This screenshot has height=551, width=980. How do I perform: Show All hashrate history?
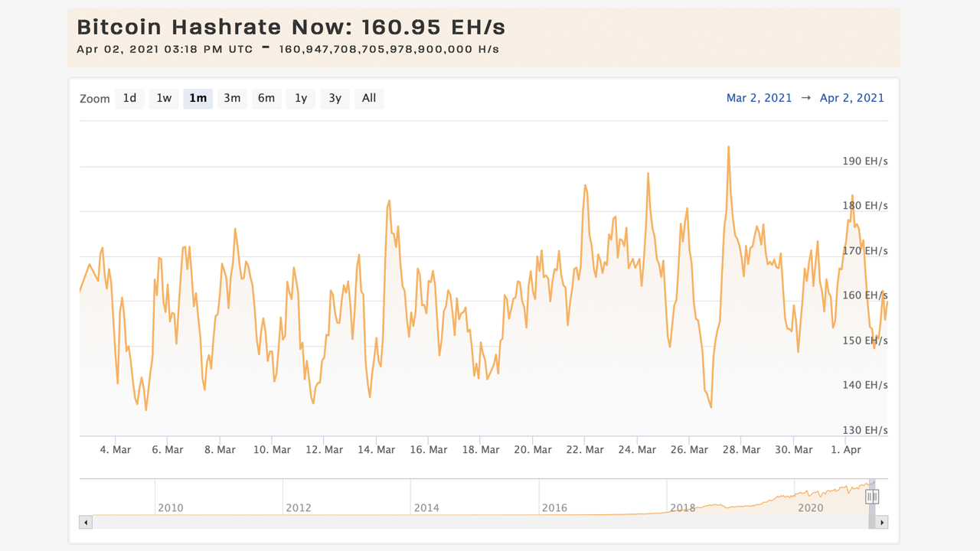pyautogui.click(x=369, y=98)
